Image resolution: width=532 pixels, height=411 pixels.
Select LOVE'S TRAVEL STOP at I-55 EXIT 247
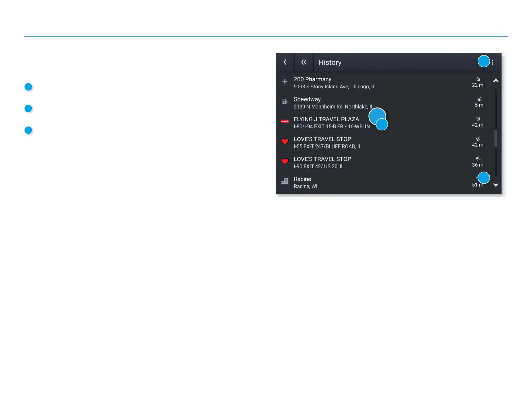coord(383,143)
